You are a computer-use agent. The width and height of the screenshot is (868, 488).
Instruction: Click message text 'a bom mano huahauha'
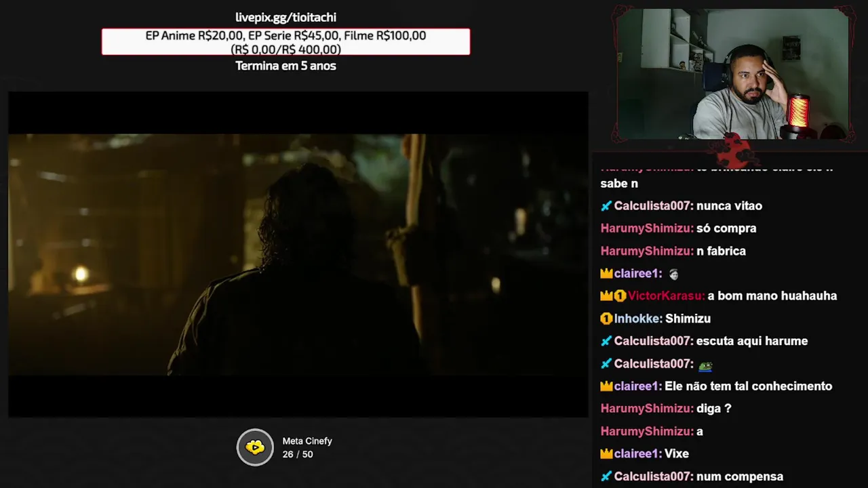[772, 296]
